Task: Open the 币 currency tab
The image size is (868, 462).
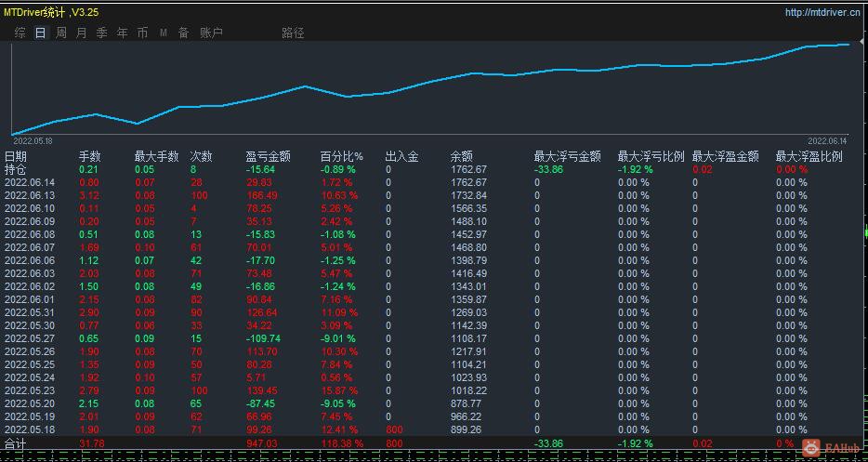Action: pos(143,33)
